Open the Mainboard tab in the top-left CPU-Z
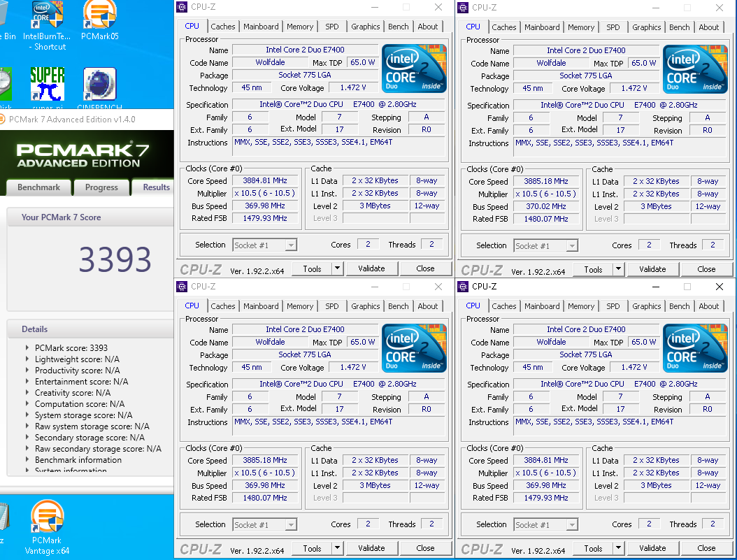The width and height of the screenshot is (737, 560). pos(261,27)
